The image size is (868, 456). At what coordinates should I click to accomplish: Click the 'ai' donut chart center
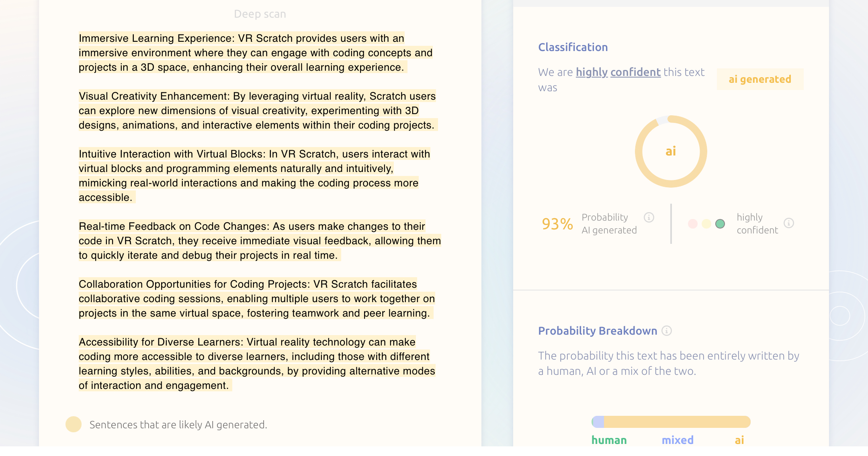click(671, 151)
